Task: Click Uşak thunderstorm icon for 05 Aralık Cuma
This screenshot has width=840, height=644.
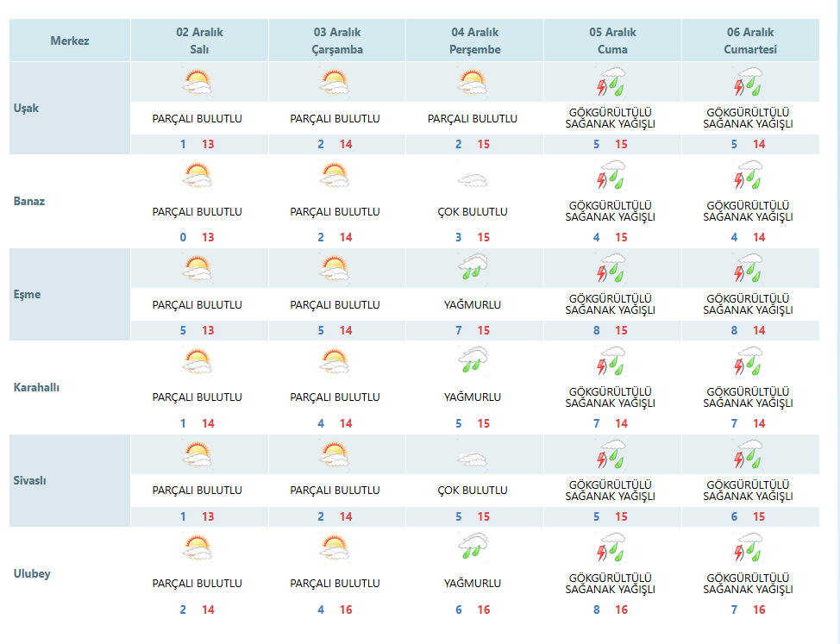Action: [x=611, y=82]
